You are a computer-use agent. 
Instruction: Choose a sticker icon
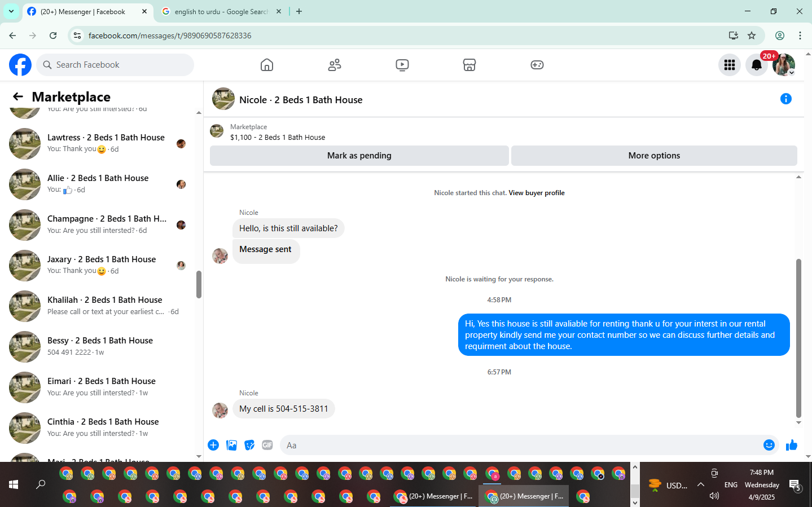tap(249, 445)
